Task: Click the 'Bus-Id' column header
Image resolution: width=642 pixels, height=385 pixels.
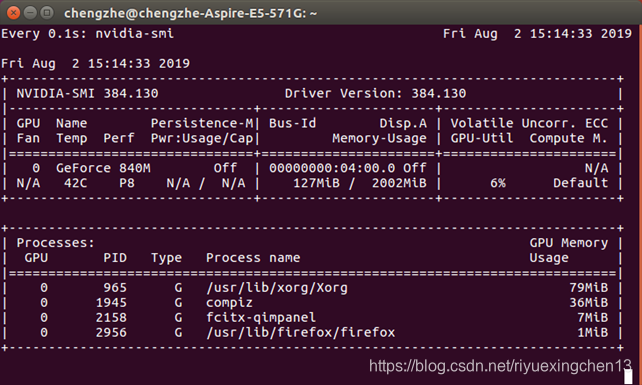Action: tap(293, 123)
